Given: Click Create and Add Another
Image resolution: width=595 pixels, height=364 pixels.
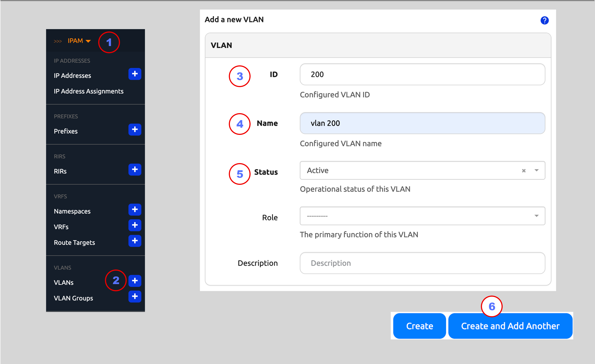Looking at the screenshot, I should [510, 326].
